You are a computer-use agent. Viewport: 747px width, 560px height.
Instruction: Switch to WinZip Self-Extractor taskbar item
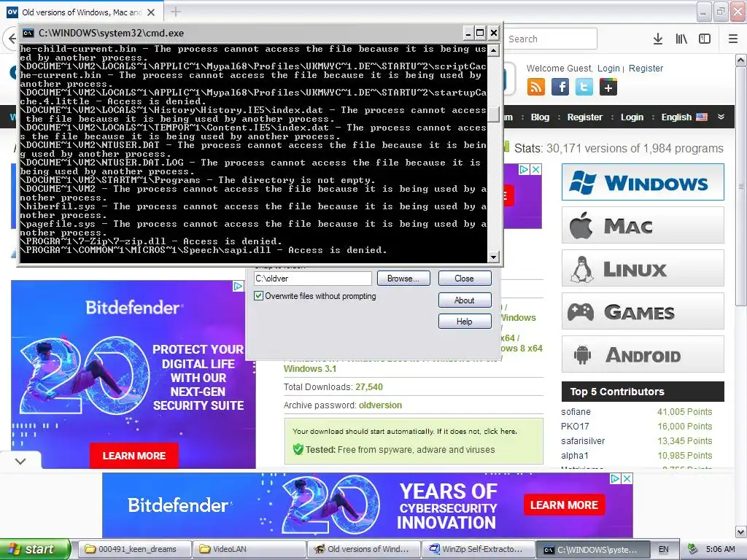479,549
